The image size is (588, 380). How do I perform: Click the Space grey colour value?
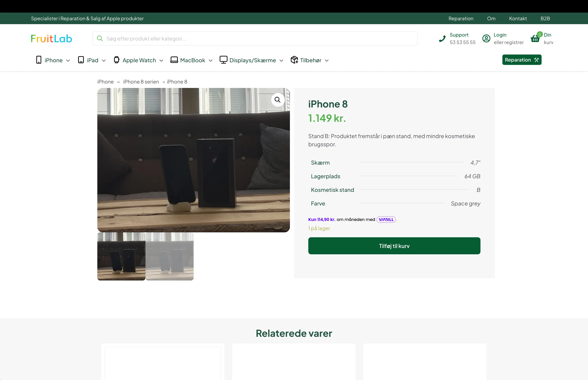tap(466, 204)
